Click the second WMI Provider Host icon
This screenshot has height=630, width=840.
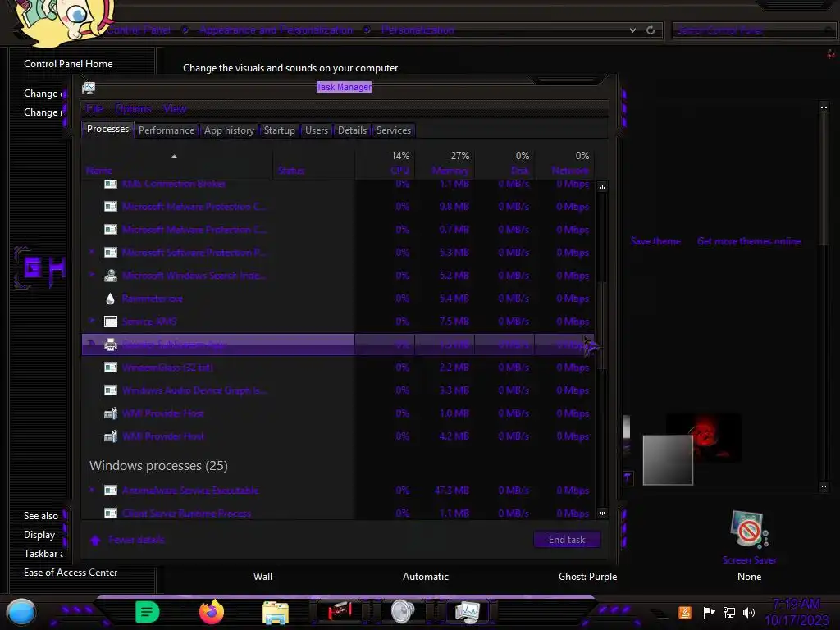click(111, 436)
